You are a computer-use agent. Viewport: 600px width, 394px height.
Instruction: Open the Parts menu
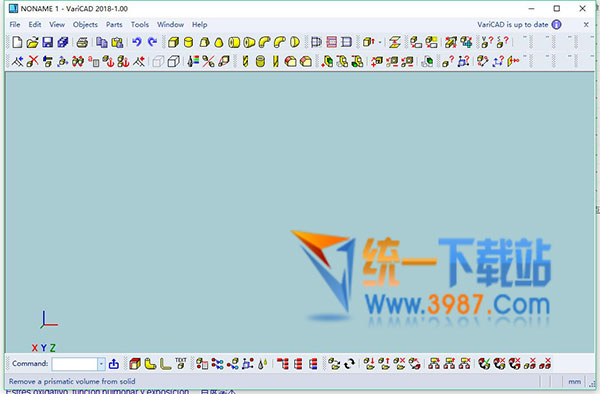pyautogui.click(x=114, y=24)
